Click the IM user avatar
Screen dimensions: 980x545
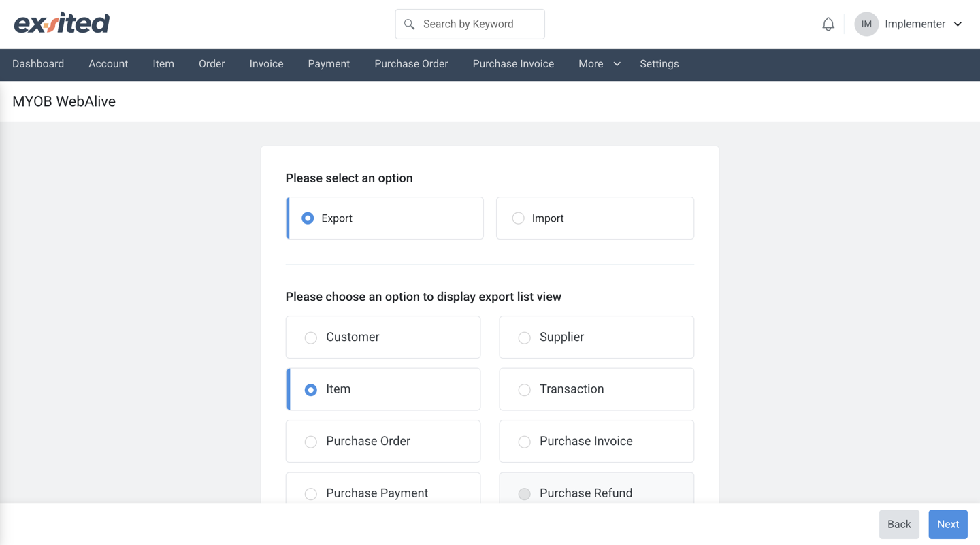pyautogui.click(x=866, y=24)
